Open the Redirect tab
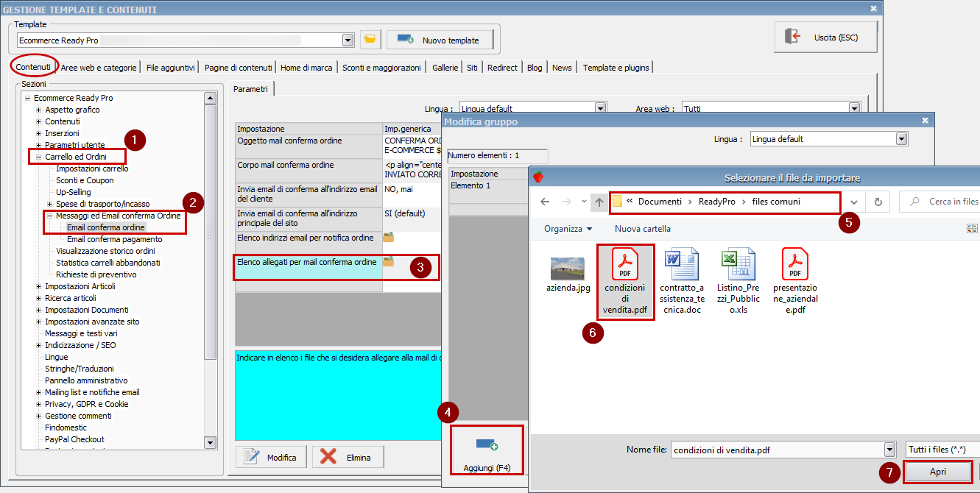The width and height of the screenshot is (980, 493). [x=502, y=67]
